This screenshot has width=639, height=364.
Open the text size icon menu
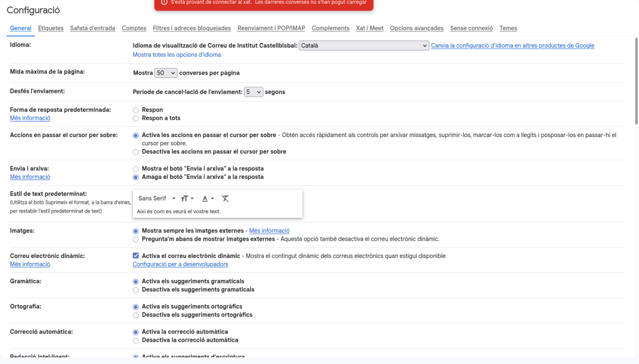tap(187, 198)
